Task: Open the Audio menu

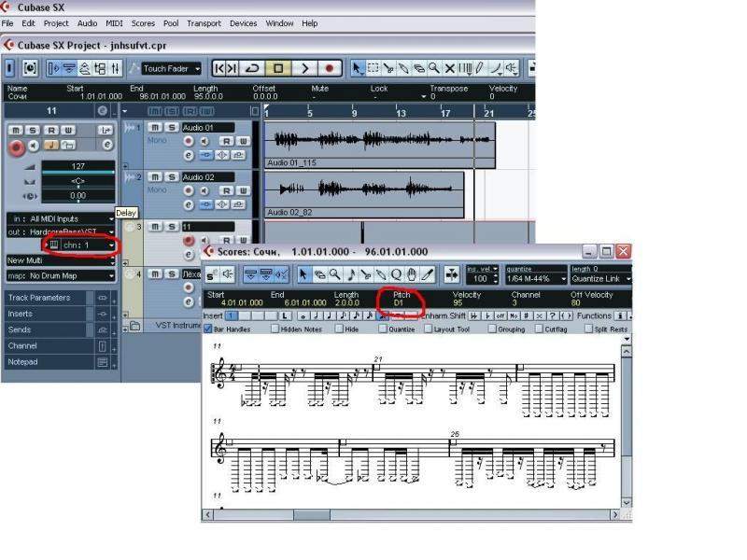Action: click(87, 23)
